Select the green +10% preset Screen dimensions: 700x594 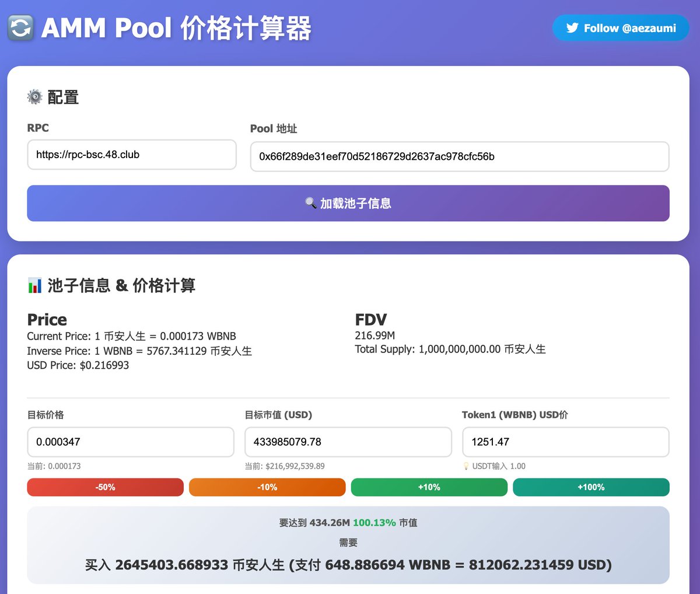(x=429, y=487)
